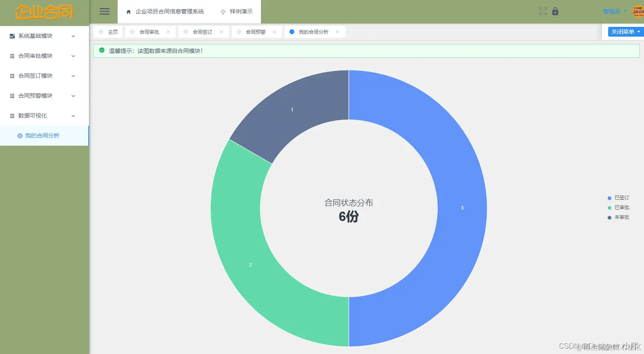Click the green check icon in tip banner

[102, 50]
